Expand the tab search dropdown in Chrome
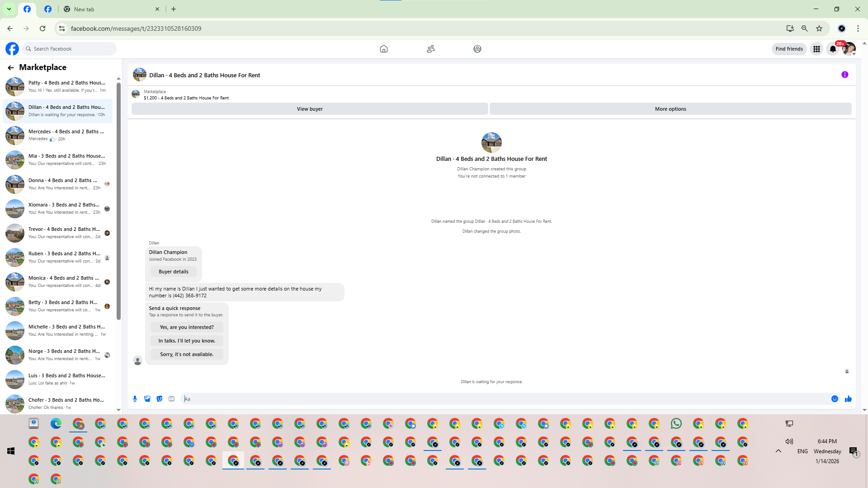Viewport: 868px width, 488px height. (9, 9)
